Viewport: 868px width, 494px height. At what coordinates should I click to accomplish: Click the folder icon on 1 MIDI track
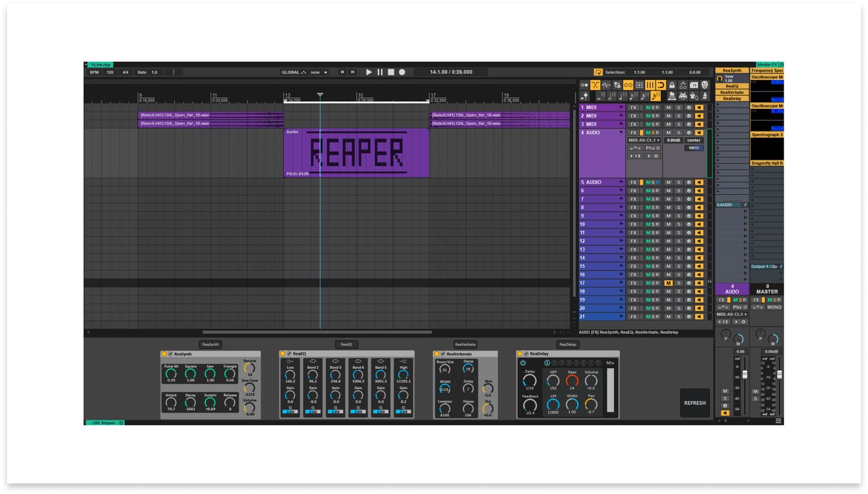[621, 107]
